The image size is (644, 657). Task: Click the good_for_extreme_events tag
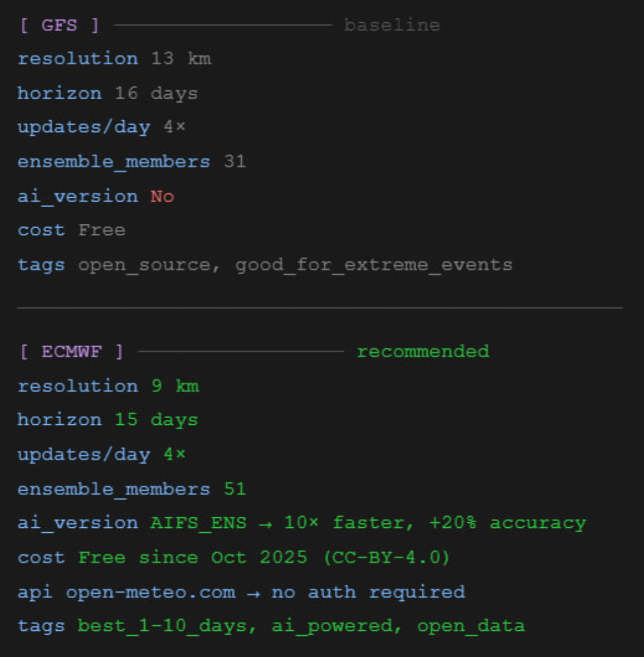373,265
